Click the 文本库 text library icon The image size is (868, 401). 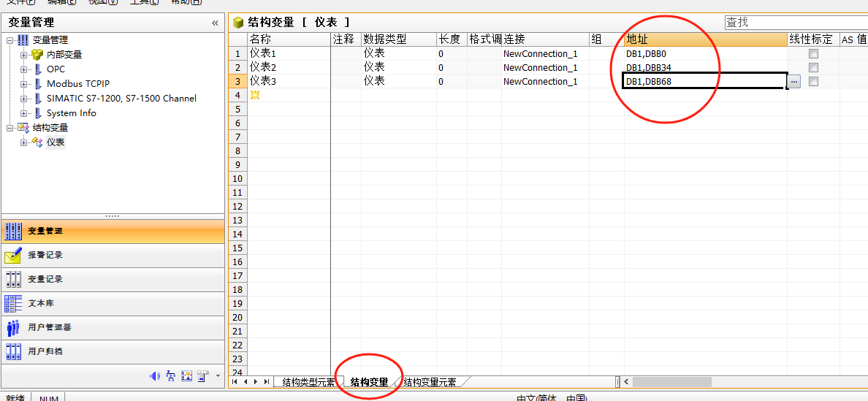(13, 303)
